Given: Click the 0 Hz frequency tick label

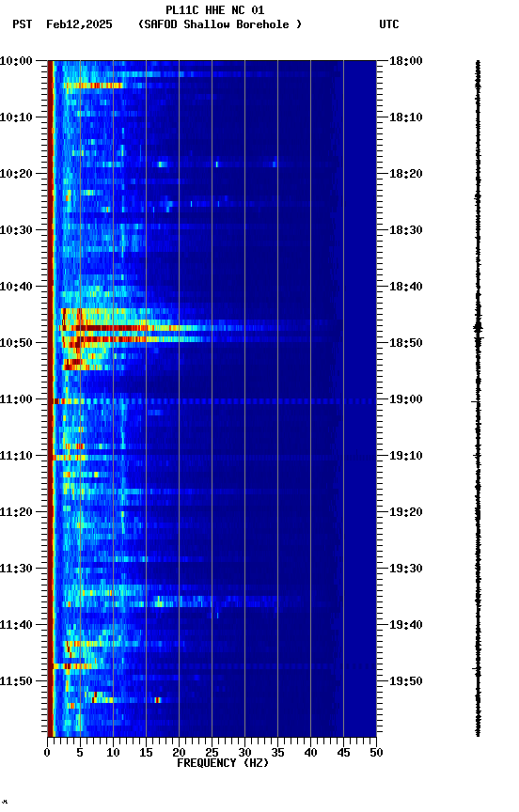Looking at the screenshot, I should (47, 753).
